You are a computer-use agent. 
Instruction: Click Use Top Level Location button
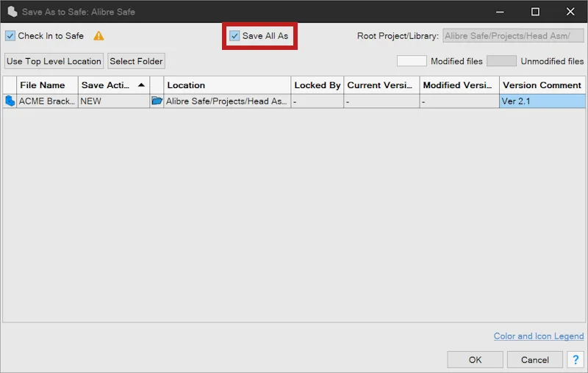pos(54,61)
